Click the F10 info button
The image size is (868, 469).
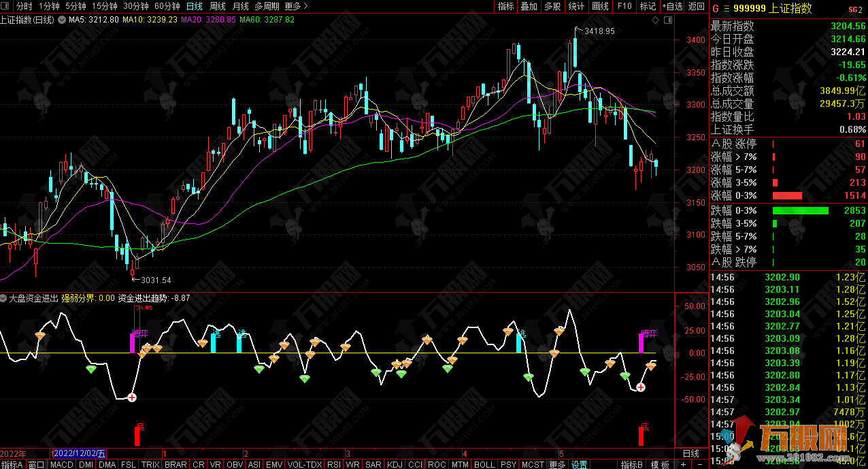[x=624, y=6]
